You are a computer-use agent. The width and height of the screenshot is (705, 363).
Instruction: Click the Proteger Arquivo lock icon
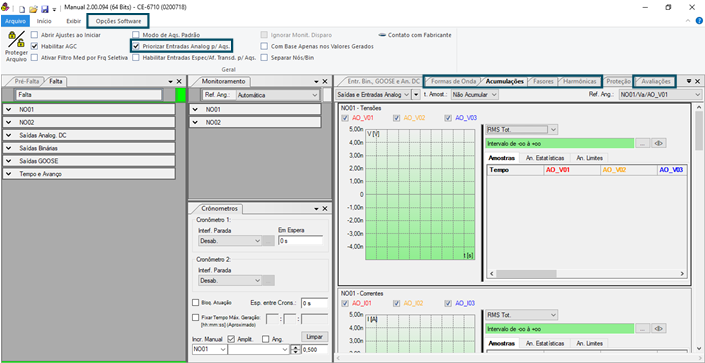click(x=17, y=40)
